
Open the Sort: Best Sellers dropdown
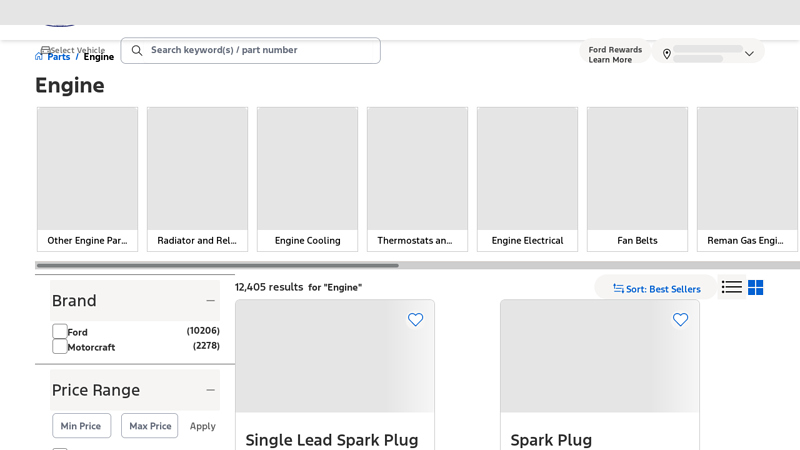(x=656, y=288)
